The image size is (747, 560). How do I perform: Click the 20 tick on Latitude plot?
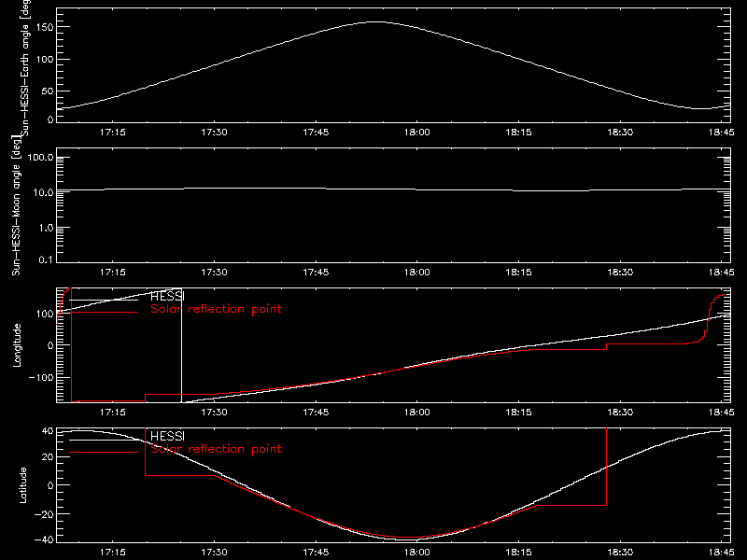pos(48,457)
